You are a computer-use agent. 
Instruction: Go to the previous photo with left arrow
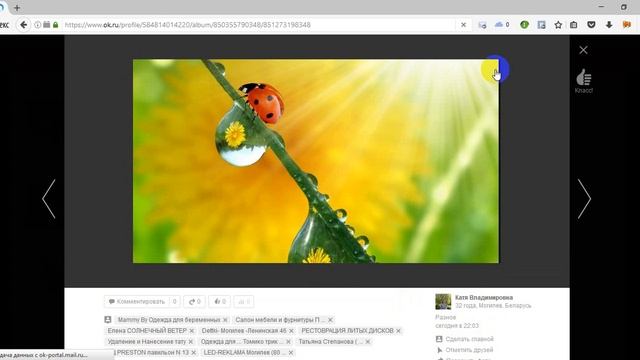tap(49, 199)
